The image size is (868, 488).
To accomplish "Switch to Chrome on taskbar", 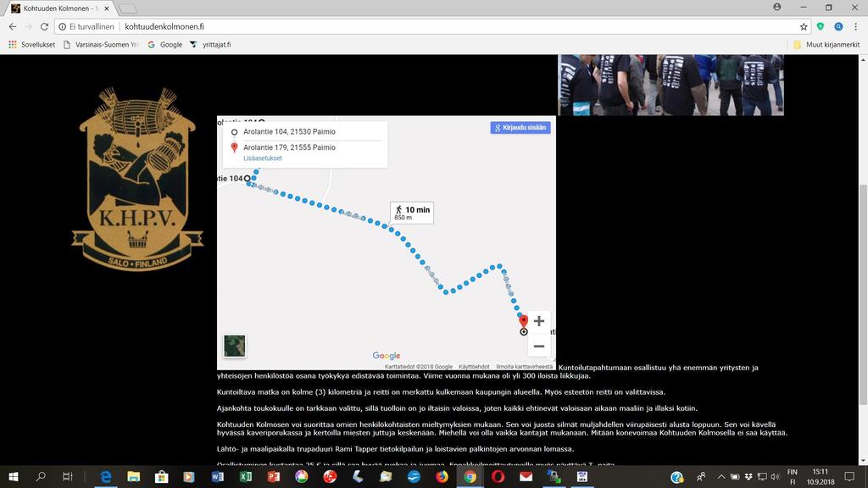I will coord(470,476).
